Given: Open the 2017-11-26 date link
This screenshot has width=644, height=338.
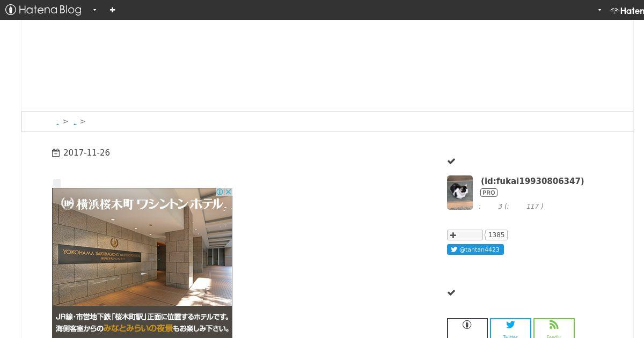Looking at the screenshot, I should (x=86, y=153).
